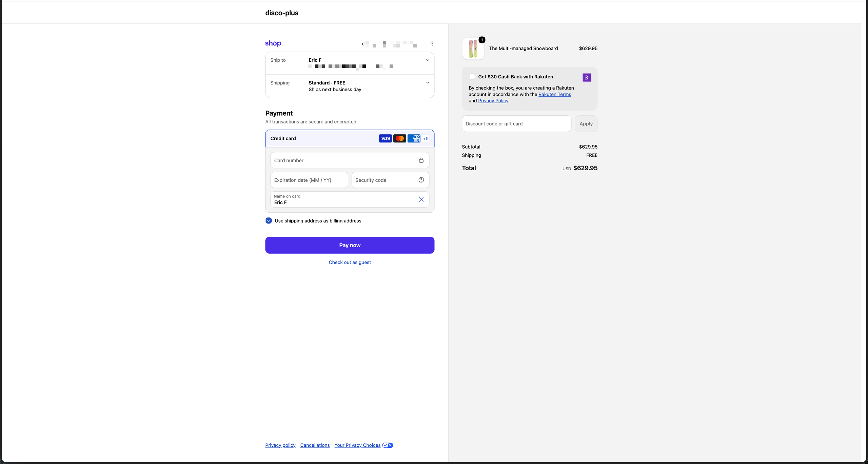Click the Pay now button
The width and height of the screenshot is (868, 464).
point(350,245)
